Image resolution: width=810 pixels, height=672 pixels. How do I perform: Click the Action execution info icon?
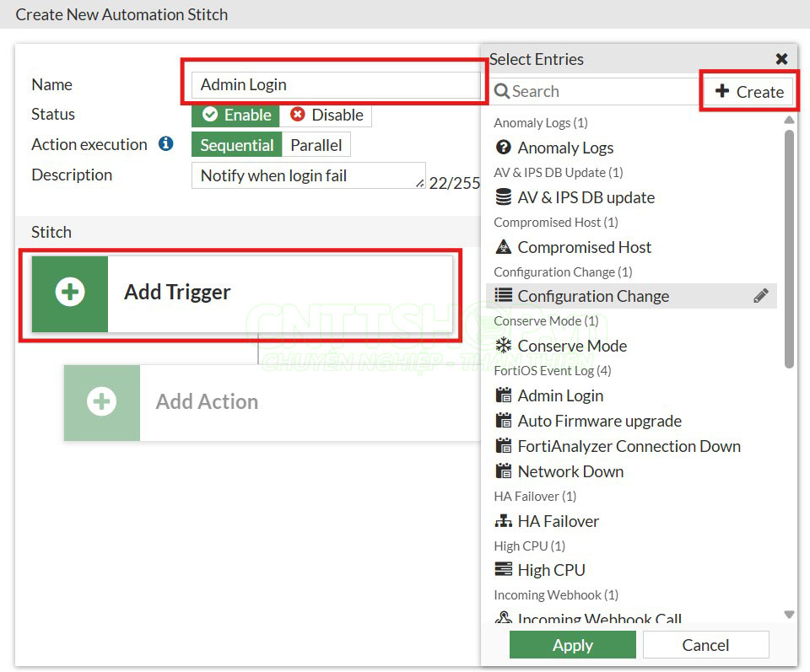[x=166, y=144]
